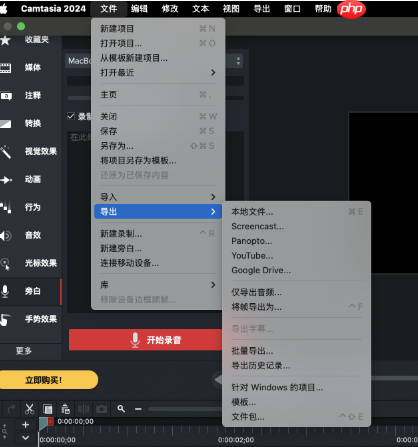Open the Text (文本) menu
418x447 pixels.
(201, 9)
